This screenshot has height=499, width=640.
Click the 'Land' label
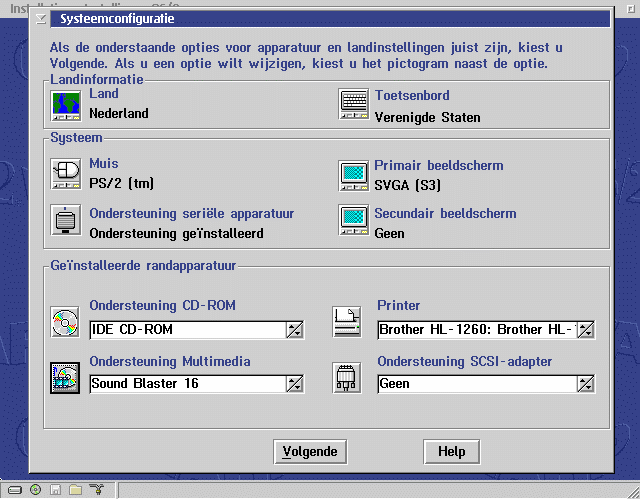tap(104, 93)
